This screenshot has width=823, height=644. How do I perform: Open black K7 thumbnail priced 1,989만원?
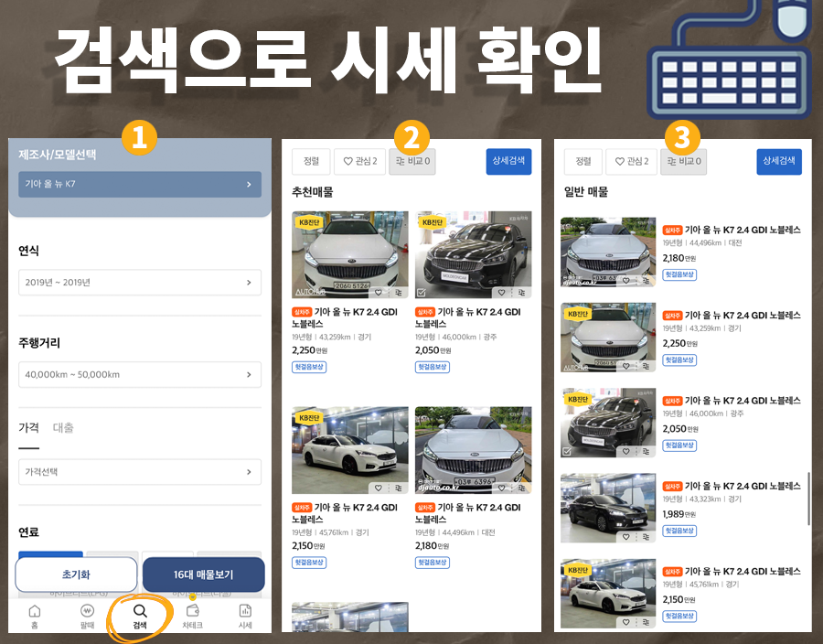click(608, 507)
